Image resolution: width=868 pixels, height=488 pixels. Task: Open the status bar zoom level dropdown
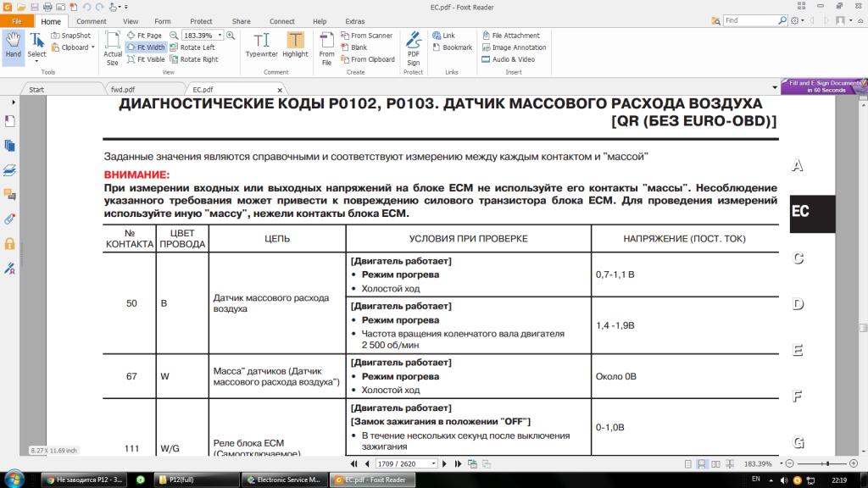point(781,463)
